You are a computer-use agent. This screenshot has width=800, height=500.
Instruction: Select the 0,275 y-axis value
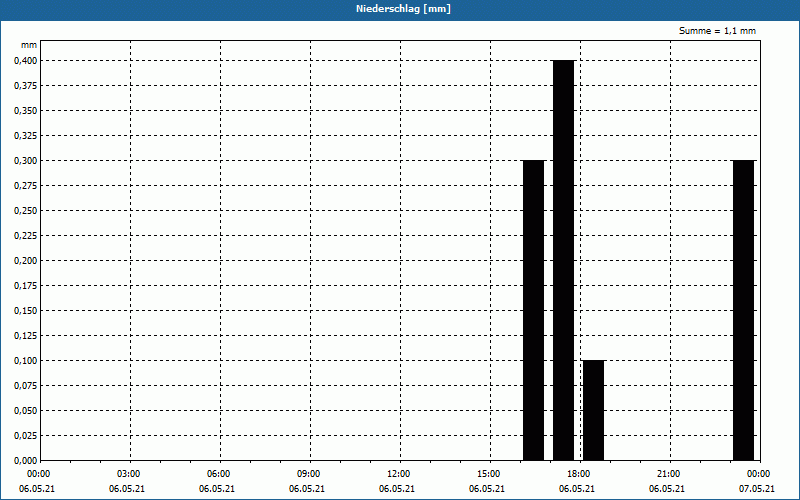(26, 186)
